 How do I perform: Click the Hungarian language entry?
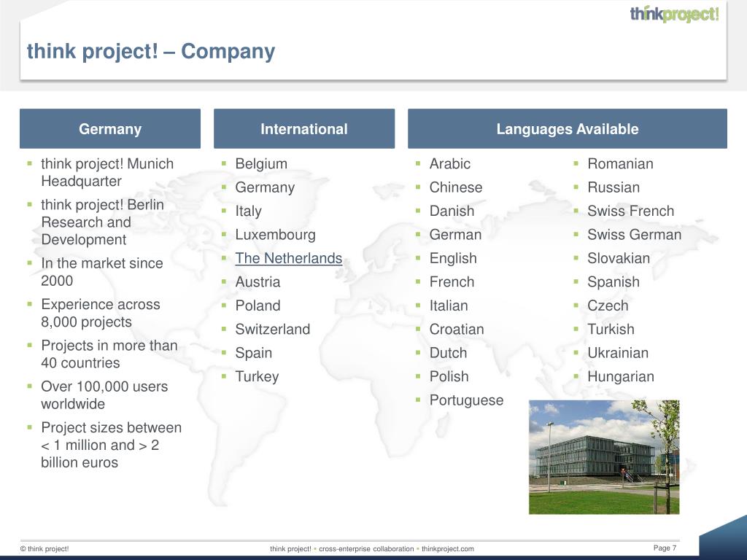621,377
